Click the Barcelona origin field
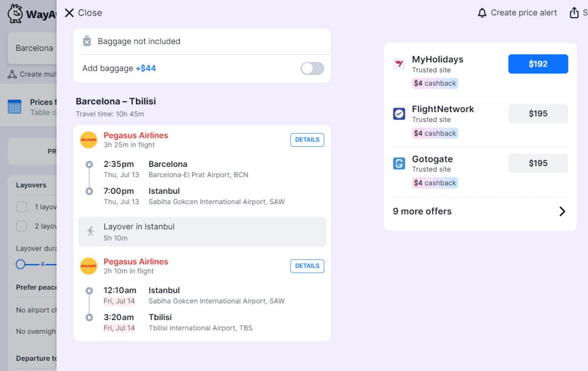 (34, 48)
